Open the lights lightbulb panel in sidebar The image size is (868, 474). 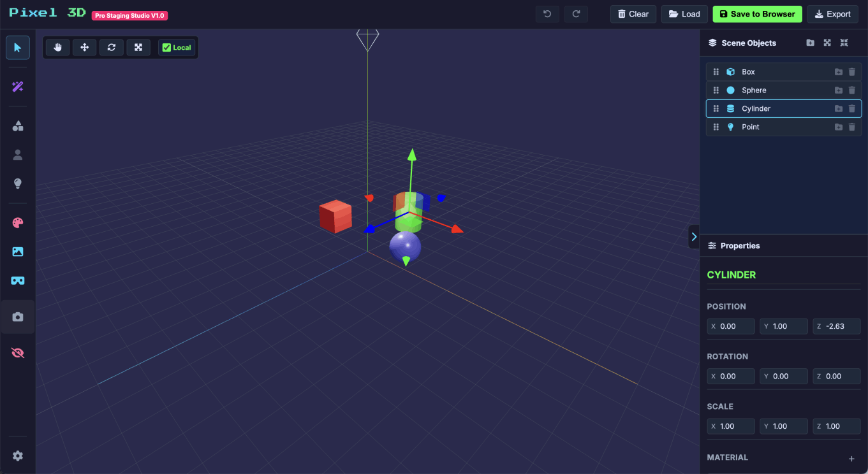[18, 183]
